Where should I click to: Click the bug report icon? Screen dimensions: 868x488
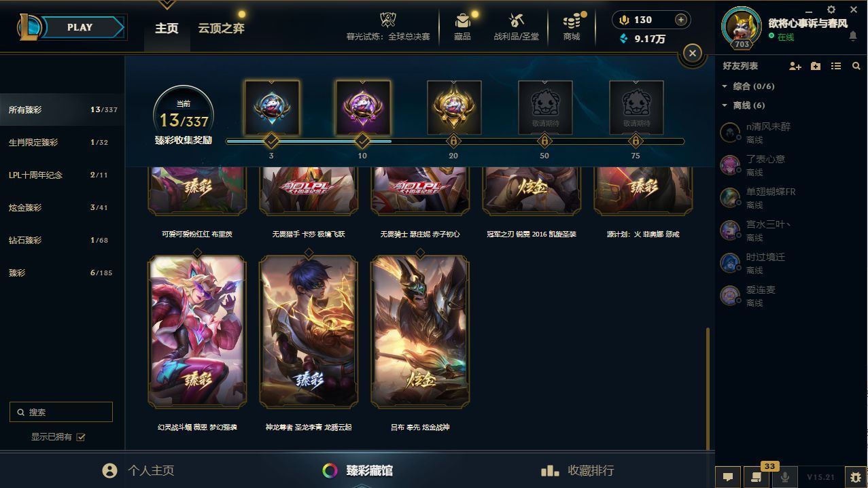(x=855, y=476)
